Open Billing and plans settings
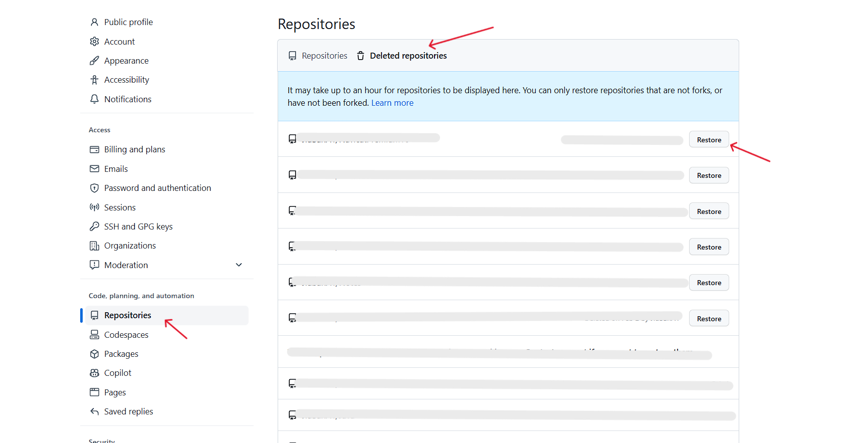The width and height of the screenshot is (868, 443). tap(134, 149)
